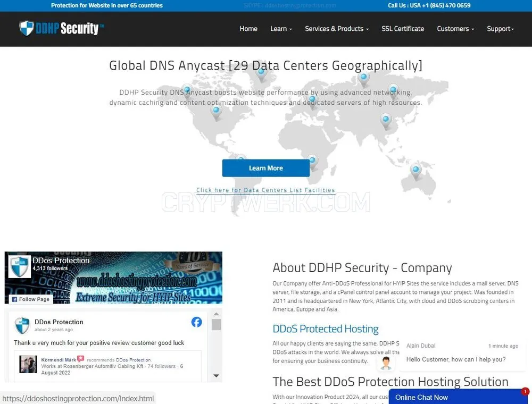Click the DDos Protection post avatar shield
The height and width of the screenshot is (404, 532).
[x=22, y=325]
